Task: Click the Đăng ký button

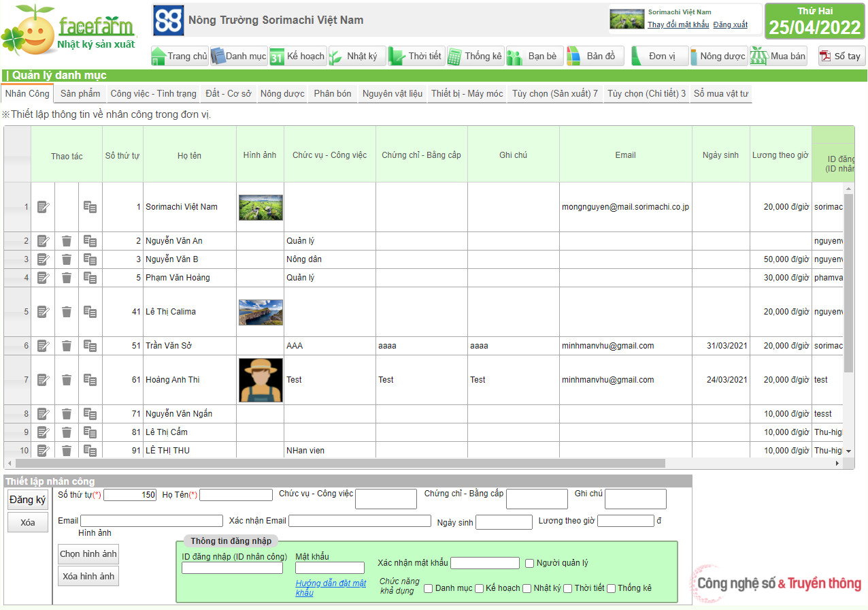Action: click(x=27, y=500)
